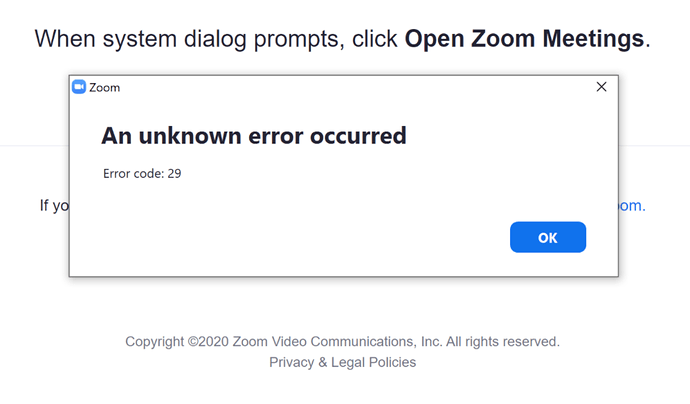Image resolution: width=690 pixels, height=404 pixels.
Task: Click the partially hidden "If yo" text
Action: point(54,206)
